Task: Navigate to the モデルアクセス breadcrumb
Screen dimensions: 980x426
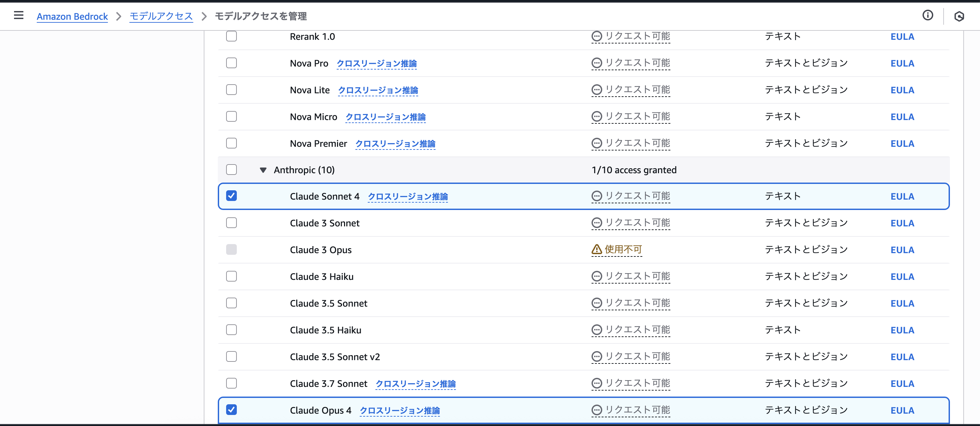Action: (161, 16)
